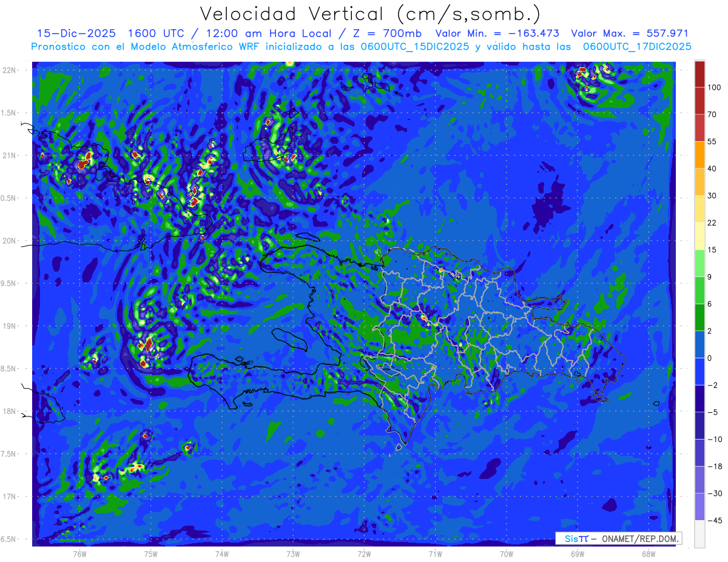Screen dimensions: 728x562
Task: Click the "9.5N" latitude label
Action: (10, 283)
